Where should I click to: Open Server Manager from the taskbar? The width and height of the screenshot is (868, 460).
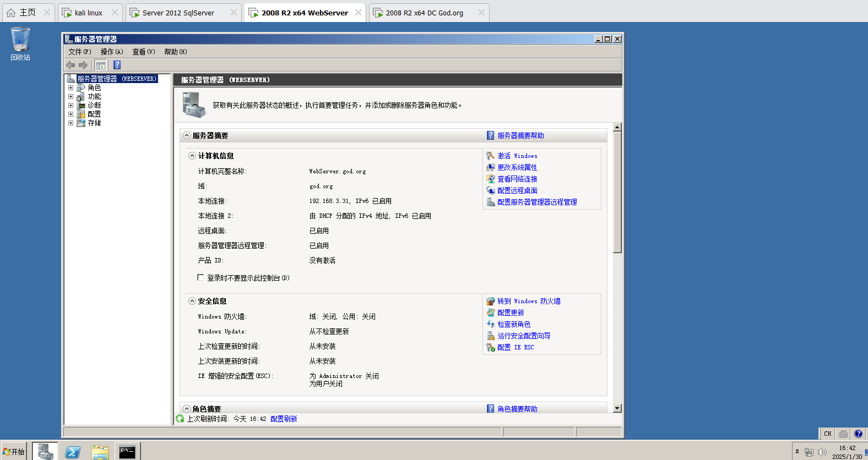45,451
